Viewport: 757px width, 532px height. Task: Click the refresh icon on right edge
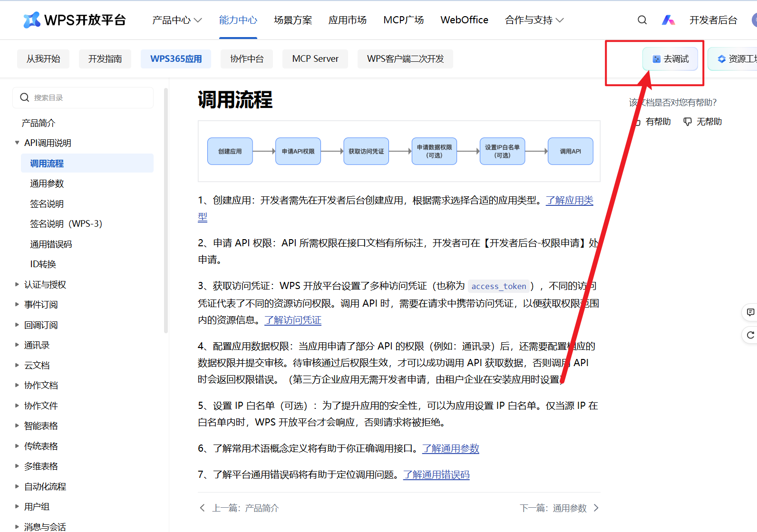(x=750, y=335)
